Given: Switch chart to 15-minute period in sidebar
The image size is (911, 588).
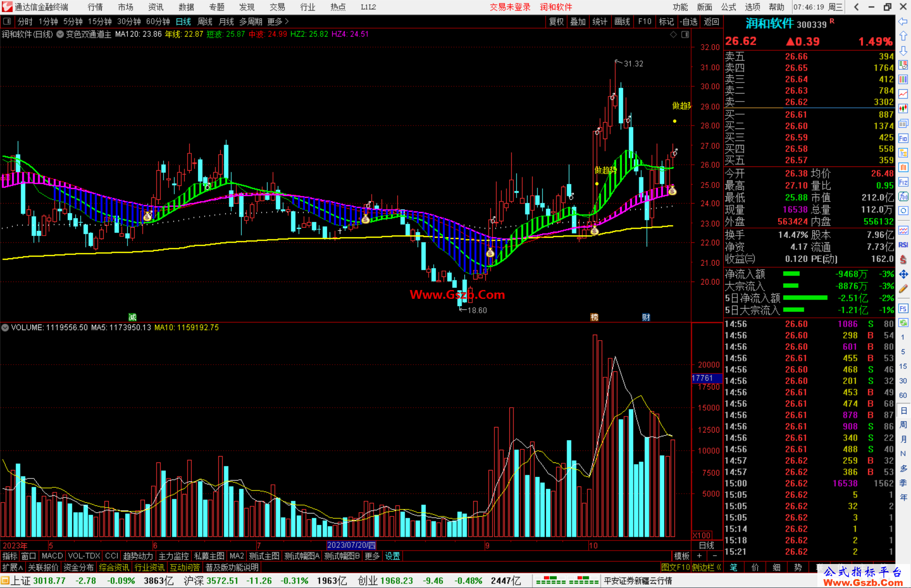Looking at the screenshot, I should point(903,366).
